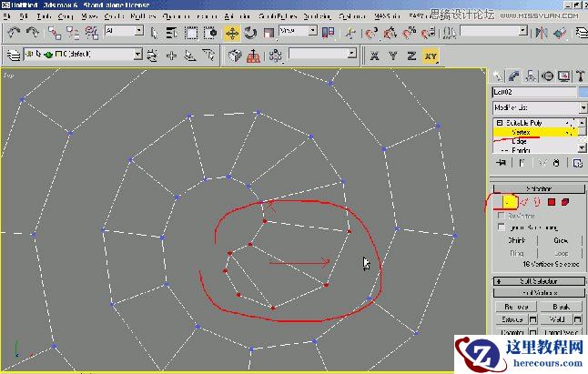Click the Unlink Selection icon

coord(73,33)
